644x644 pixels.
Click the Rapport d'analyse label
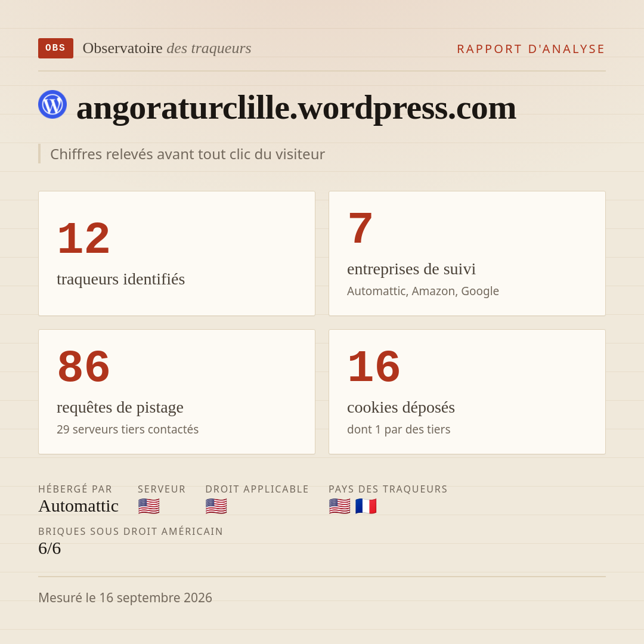click(x=531, y=49)
